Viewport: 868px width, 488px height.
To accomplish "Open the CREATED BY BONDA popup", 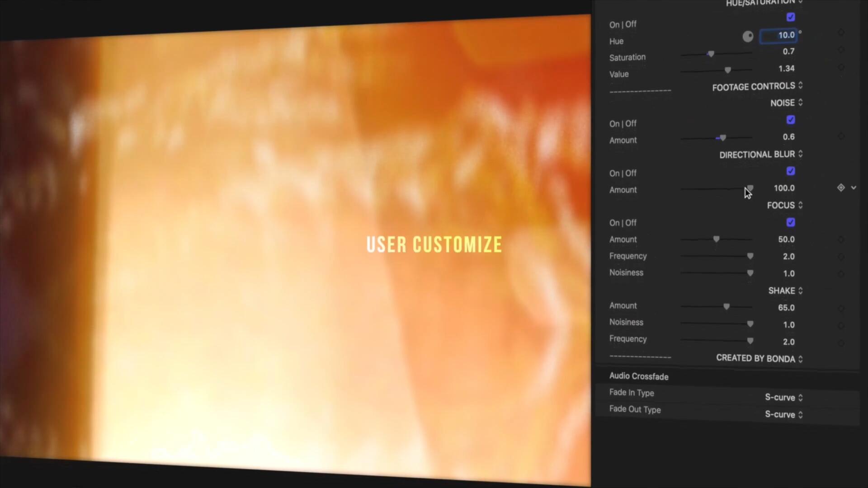I will pos(759,358).
